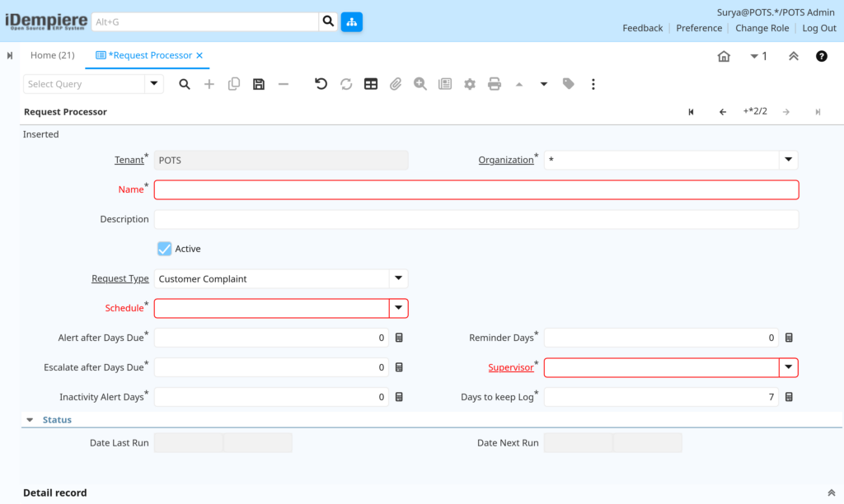Click the Organization label link
The image size is (844, 504).
pos(506,161)
